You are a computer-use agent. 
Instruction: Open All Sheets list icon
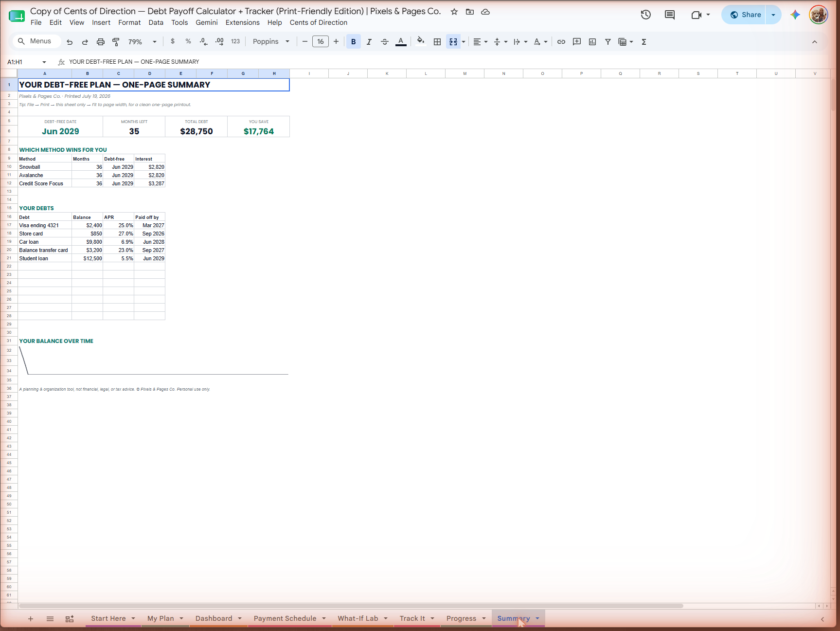50,619
